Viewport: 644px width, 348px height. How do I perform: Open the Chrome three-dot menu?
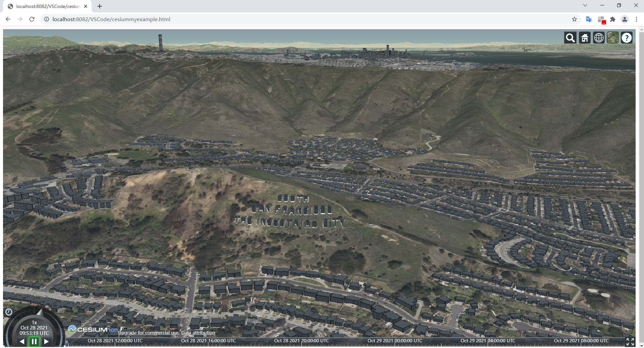point(636,19)
